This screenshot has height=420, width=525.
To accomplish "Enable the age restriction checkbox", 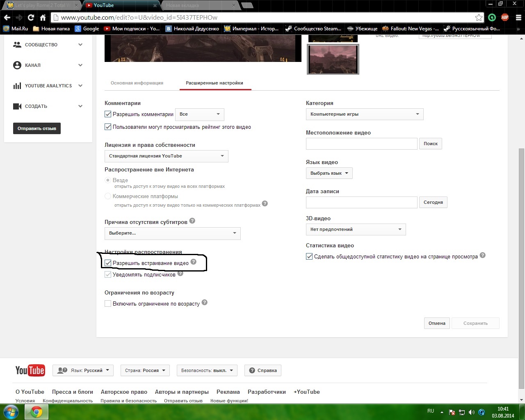I will point(108,304).
